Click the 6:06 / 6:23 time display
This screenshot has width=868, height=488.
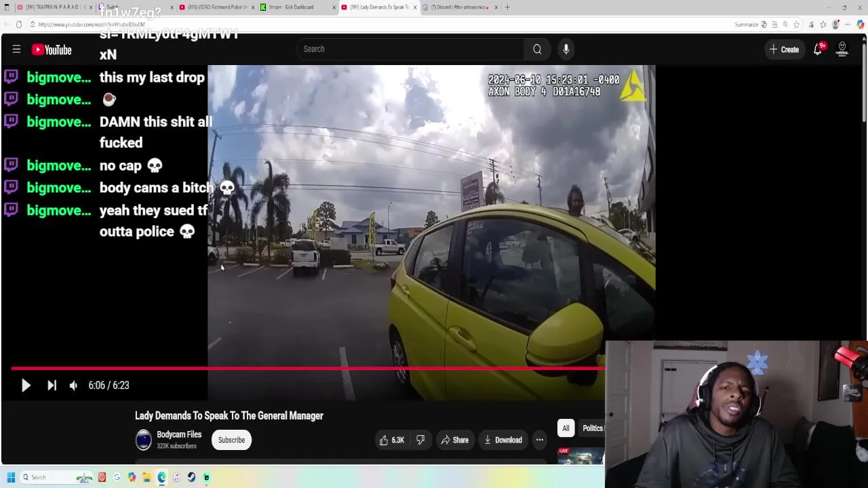pos(108,385)
